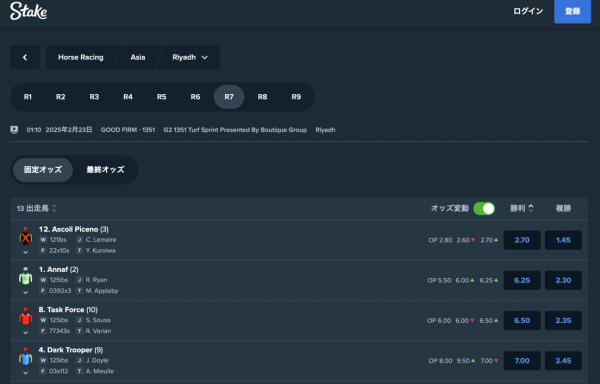Click the GOOD FIRM · 1351 track info
Viewport: 600px width, 384px height.
click(128, 130)
